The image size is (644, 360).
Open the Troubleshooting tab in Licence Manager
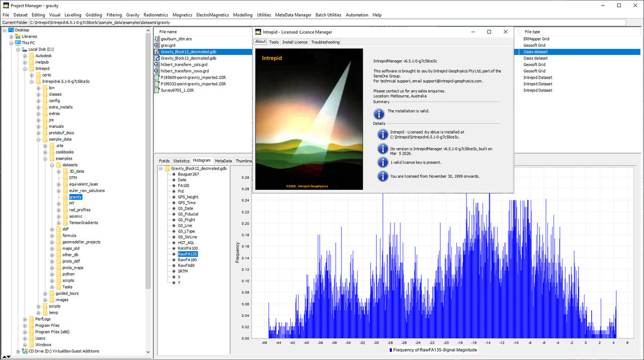(326, 42)
